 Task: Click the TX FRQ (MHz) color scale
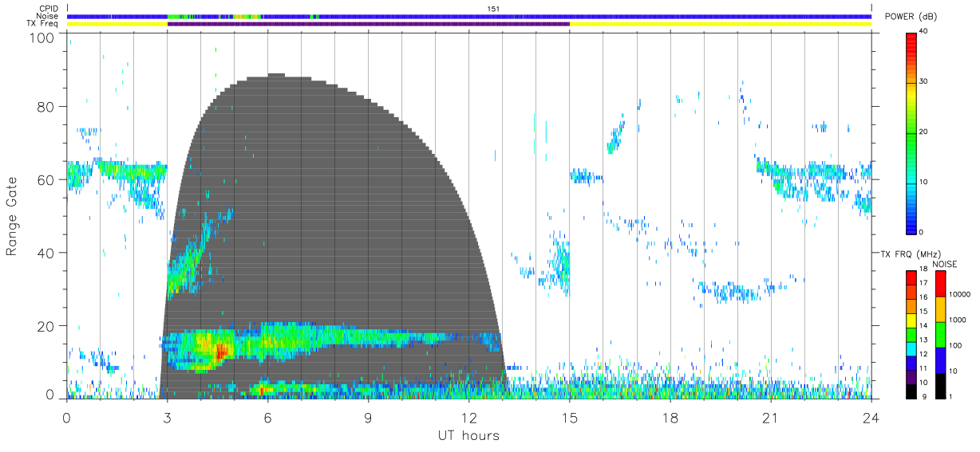(x=911, y=334)
